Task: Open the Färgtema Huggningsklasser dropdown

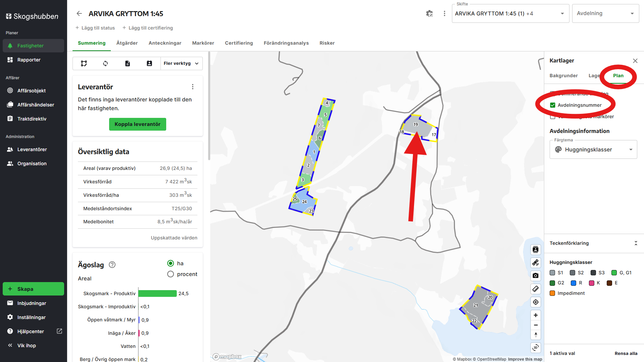Action: point(593,149)
